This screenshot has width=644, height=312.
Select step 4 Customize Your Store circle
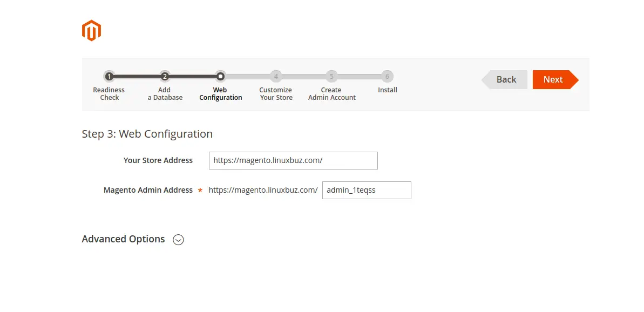tap(276, 76)
